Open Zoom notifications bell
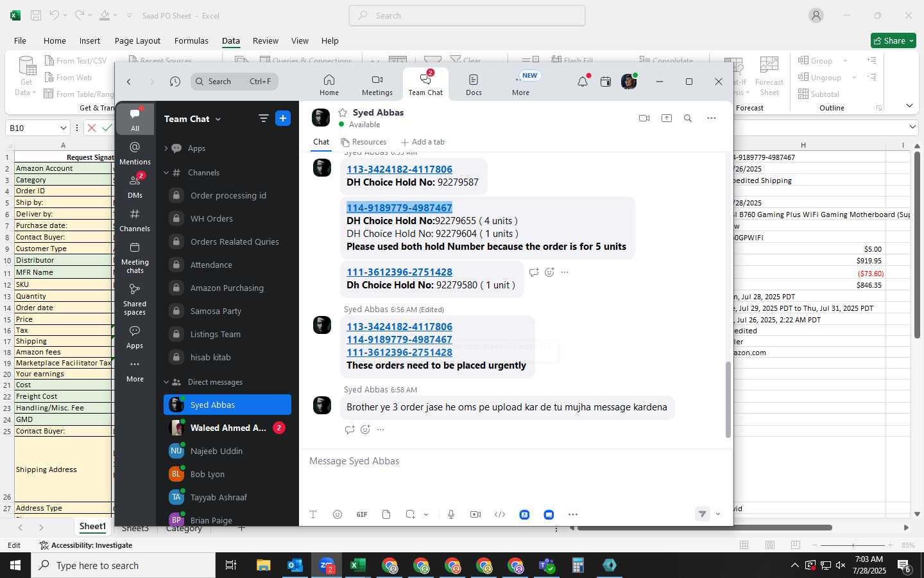The width and height of the screenshot is (924, 578). pos(583,82)
